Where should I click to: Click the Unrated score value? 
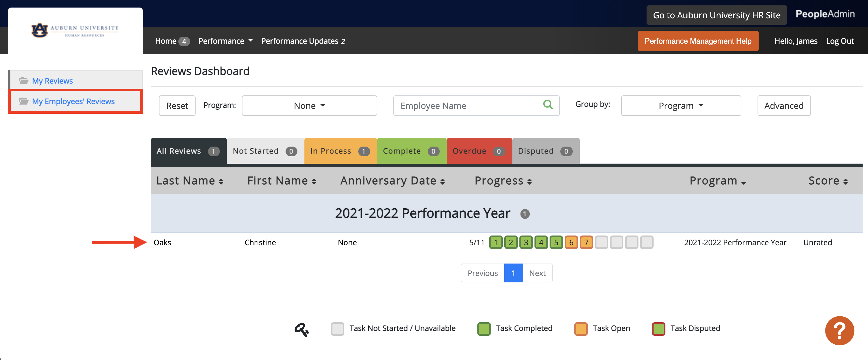pyautogui.click(x=817, y=242)
